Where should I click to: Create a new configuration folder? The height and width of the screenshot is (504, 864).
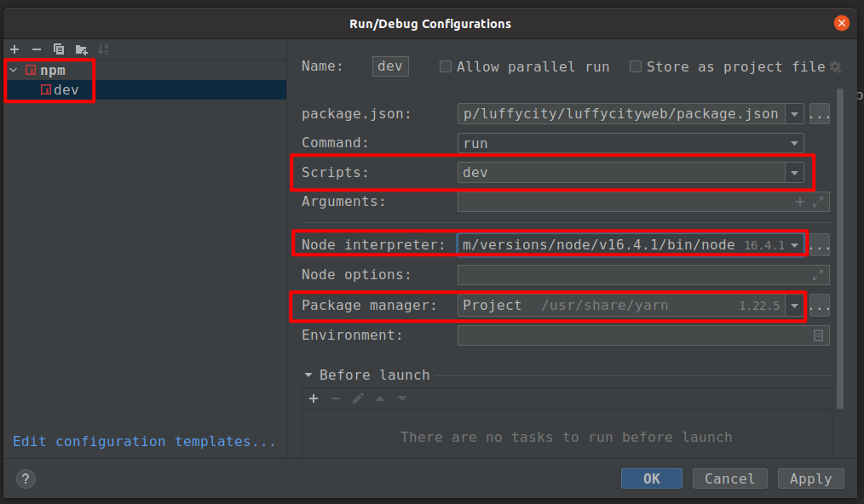point(82,49)
